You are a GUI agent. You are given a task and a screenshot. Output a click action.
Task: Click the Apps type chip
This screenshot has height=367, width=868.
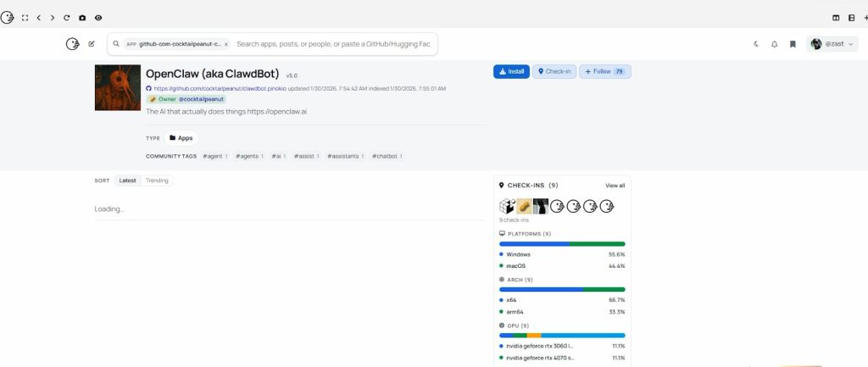point(181,138)
